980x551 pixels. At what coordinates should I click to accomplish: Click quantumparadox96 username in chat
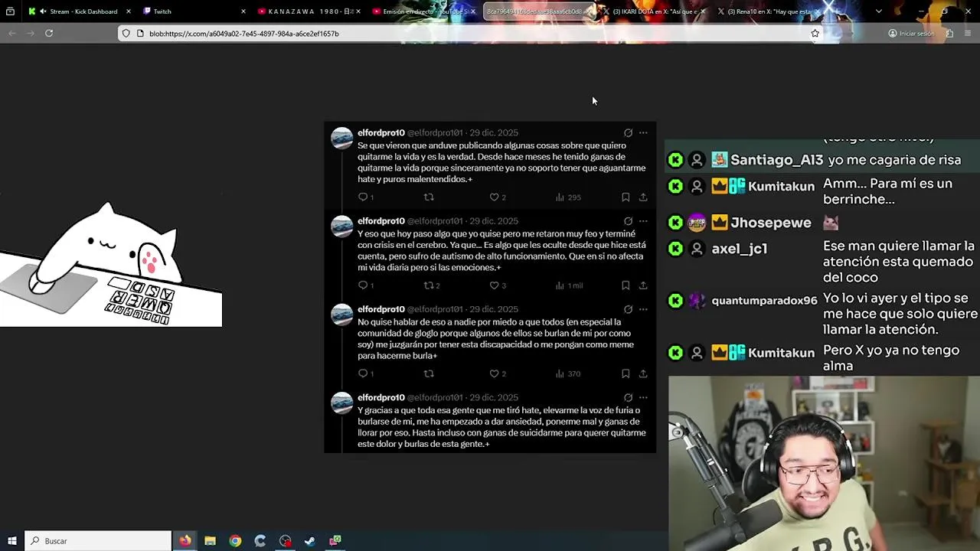pos(764,301)
